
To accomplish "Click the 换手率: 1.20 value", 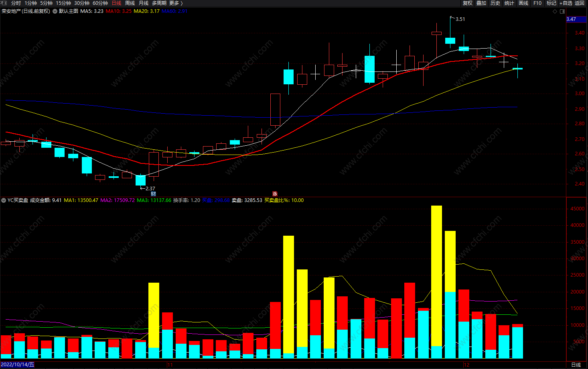I will tap(187, 200).
